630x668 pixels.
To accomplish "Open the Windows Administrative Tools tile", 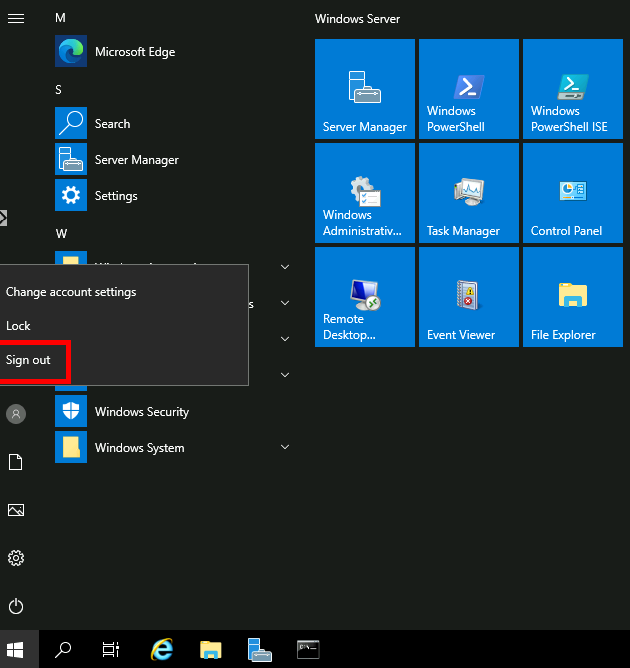I will tap(365, 193).
